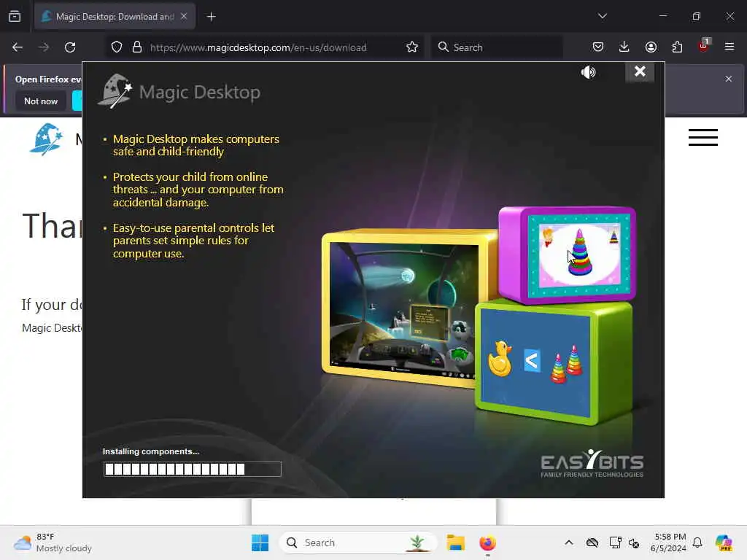The width and height of the screenshot is (747, 560).
Task: Launch Copilot preview from taskbar
Action: pos(723,542)
